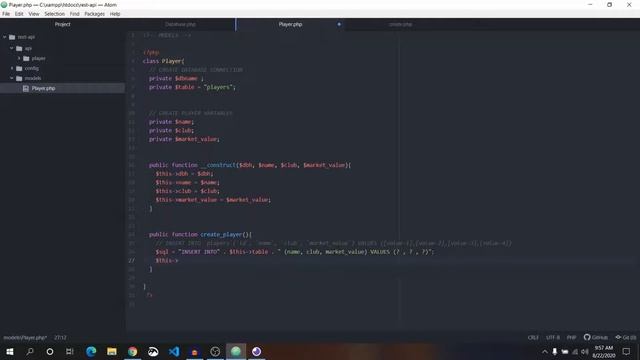Click 'private $market_value;' line
The image size is (640, 360).
(184, 139)
